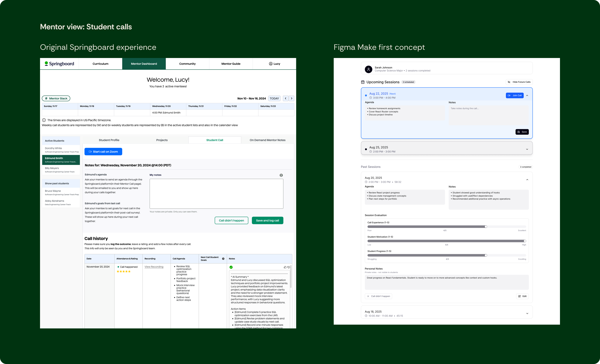Viewport: 600px width, 364px height.
Task: Click the green checkmark in the Notes cell
Action: coord(231,267)
